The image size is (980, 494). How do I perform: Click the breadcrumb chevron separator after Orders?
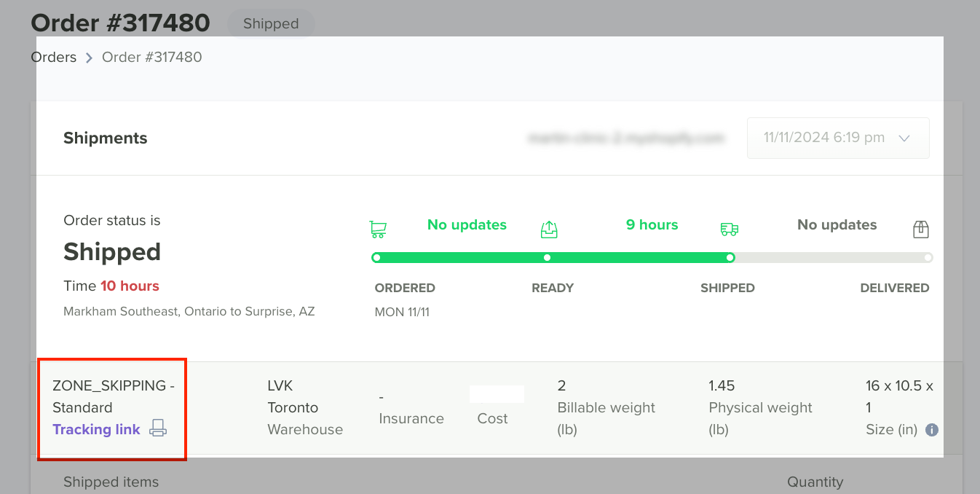pos(89,58)
